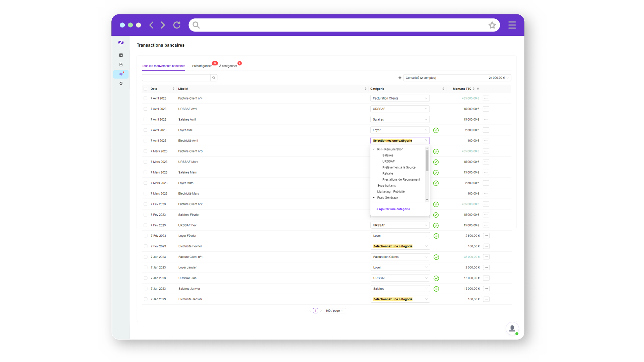
Task: Click + Ajouter une catégorie link
Action: [393, 209]
